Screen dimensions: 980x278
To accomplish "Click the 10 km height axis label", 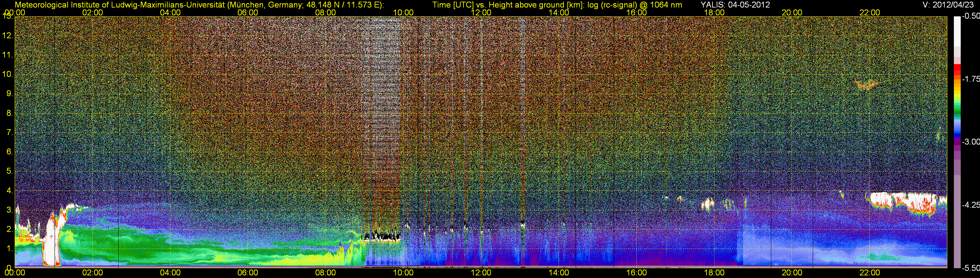I will coord(7,74).
